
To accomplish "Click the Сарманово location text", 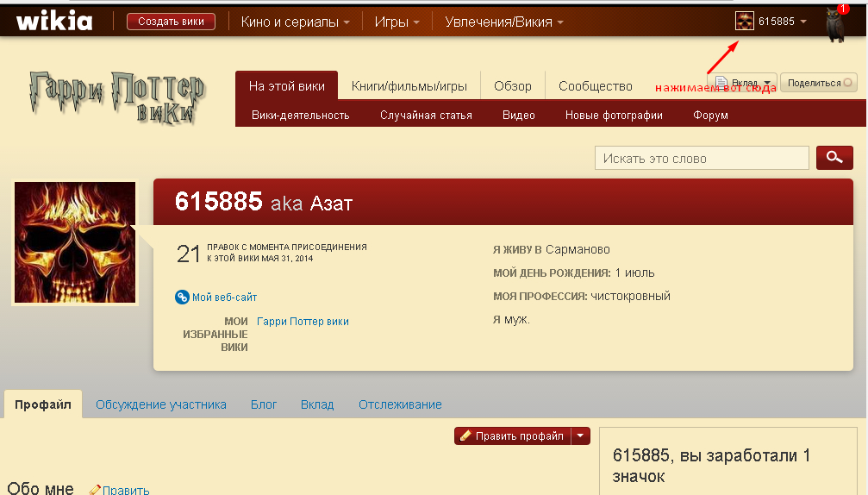I will [x=578, y=249].
